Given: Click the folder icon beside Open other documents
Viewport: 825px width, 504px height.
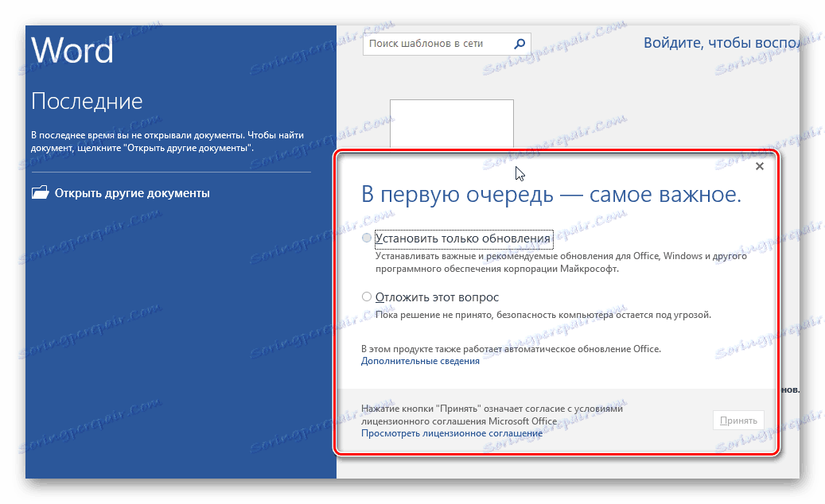Looking at the screenshot, I should point(40,192).
